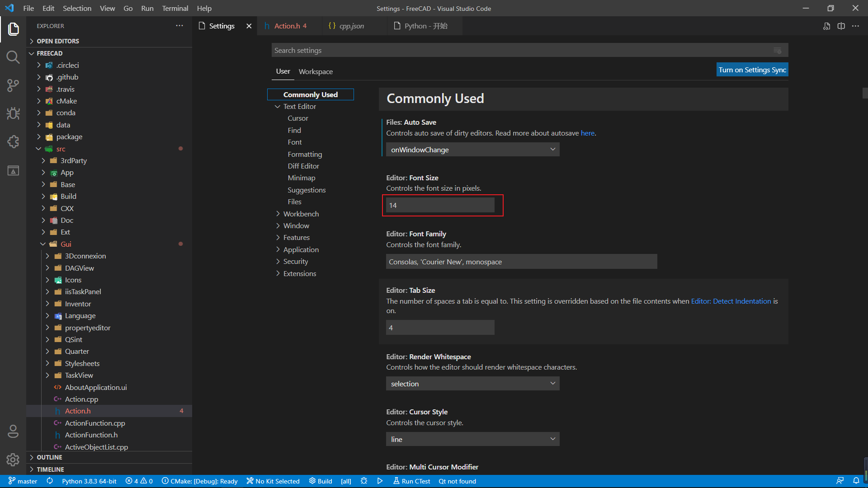
Task: Switch to the cpp.json editor tab
Action: pos(350,26)
